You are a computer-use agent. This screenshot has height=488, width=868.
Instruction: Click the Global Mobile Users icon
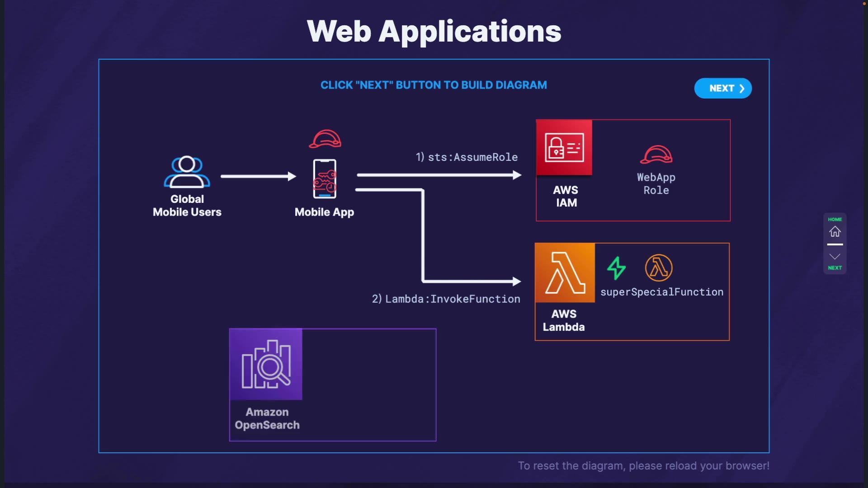(187, 172)
